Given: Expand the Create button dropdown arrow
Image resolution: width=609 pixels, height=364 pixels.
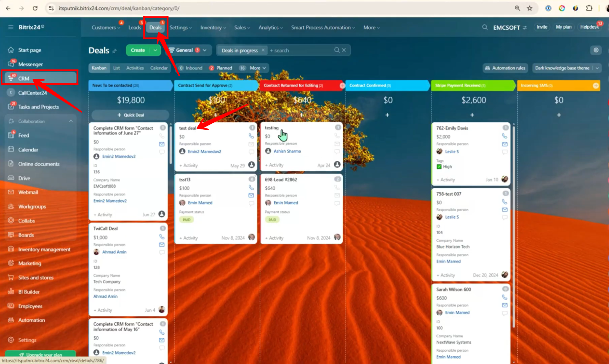Looking at the screenshot, I should 155,50.
